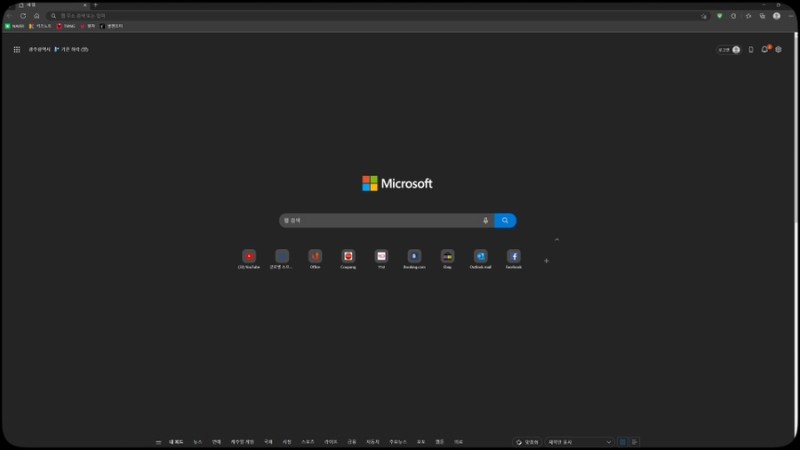Open the second bookmark with yellow icon
The height and width of the screenshot is (450, 800).
[40, 26]
